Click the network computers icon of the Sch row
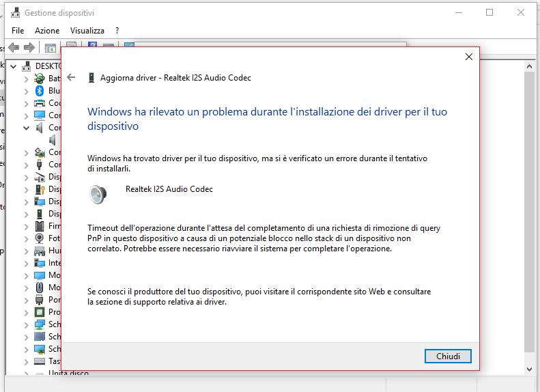Viewport: 540px width, 392px height. pyautogui.click(x=40, y=324)
